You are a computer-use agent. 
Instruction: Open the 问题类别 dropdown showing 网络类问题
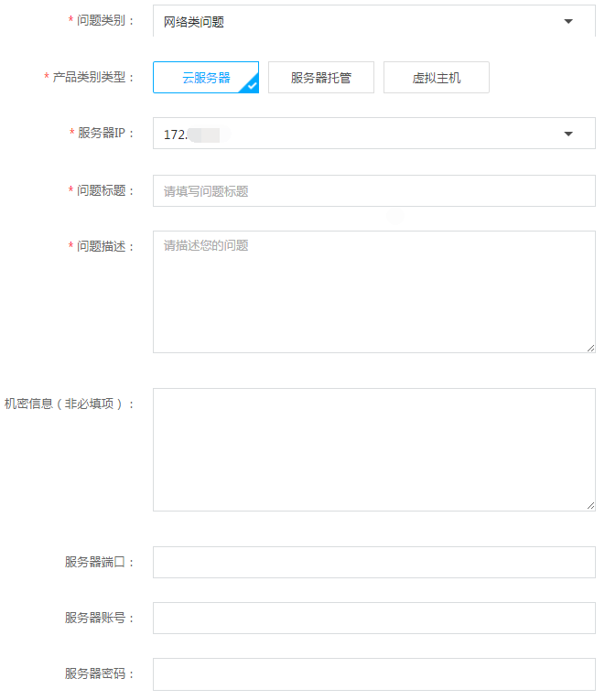[x=374, y=21]
